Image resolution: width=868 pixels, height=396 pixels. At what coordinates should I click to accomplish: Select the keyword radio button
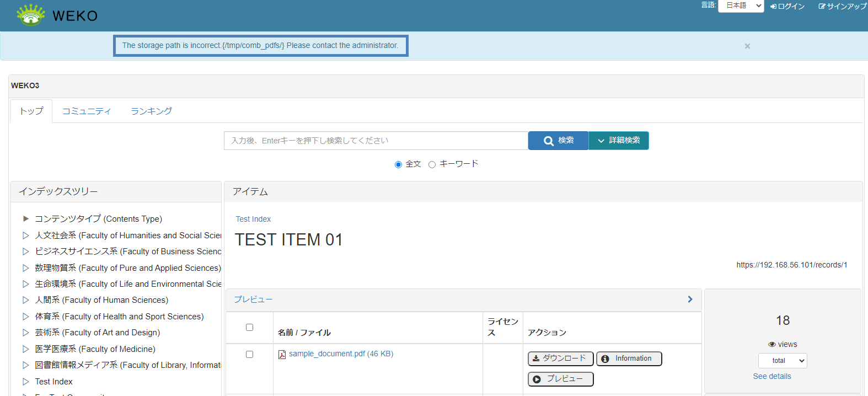point(432,164)
